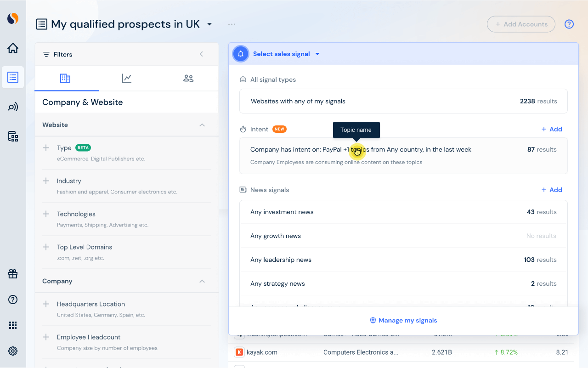Open the apps grid icon in sidebar

pyautogui.click(x=13, y=325)
